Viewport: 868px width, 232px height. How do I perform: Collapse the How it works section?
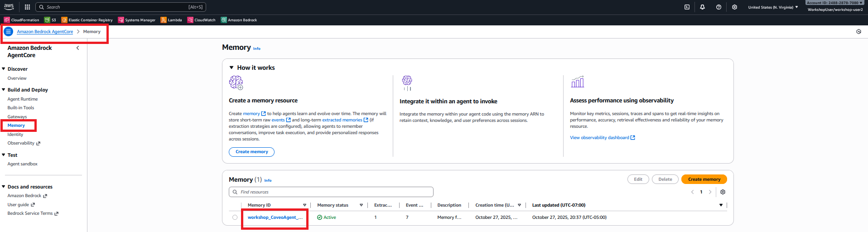pos(231,68)
